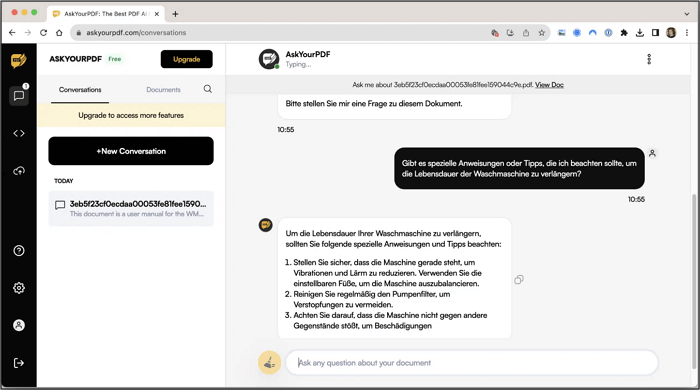The height and width of the screenshot is (390, 700).
Task: Click the bot avatar next to the response
Action: click(x=266, y=225)
